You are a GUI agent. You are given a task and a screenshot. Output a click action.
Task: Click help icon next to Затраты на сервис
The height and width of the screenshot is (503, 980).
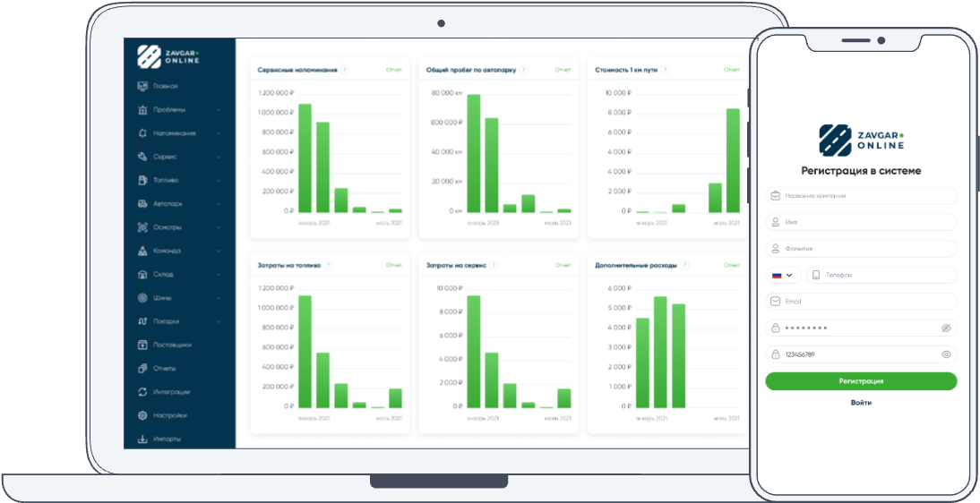point(494,265)
